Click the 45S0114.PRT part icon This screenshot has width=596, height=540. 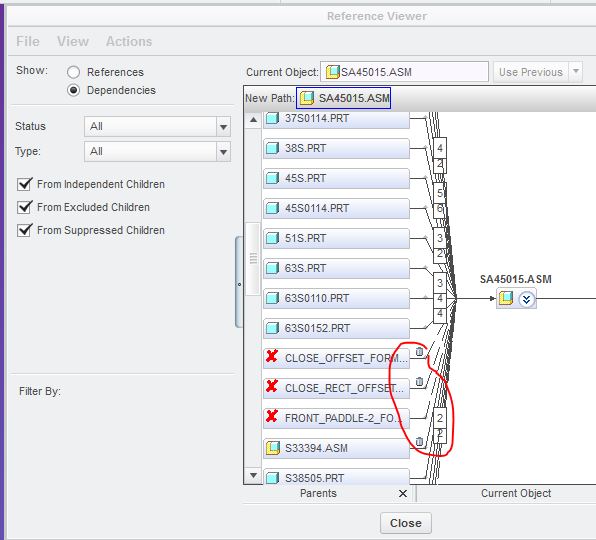[272, 208]
